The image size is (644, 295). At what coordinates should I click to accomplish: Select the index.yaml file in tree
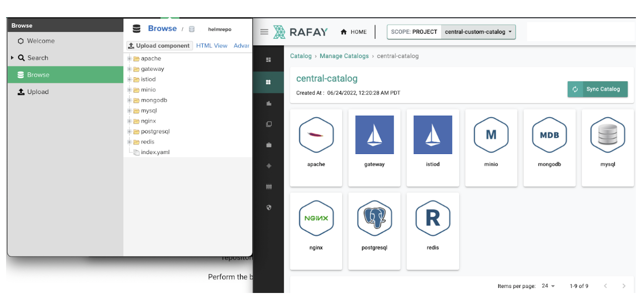pyautogui.click(x=155, y=152)
